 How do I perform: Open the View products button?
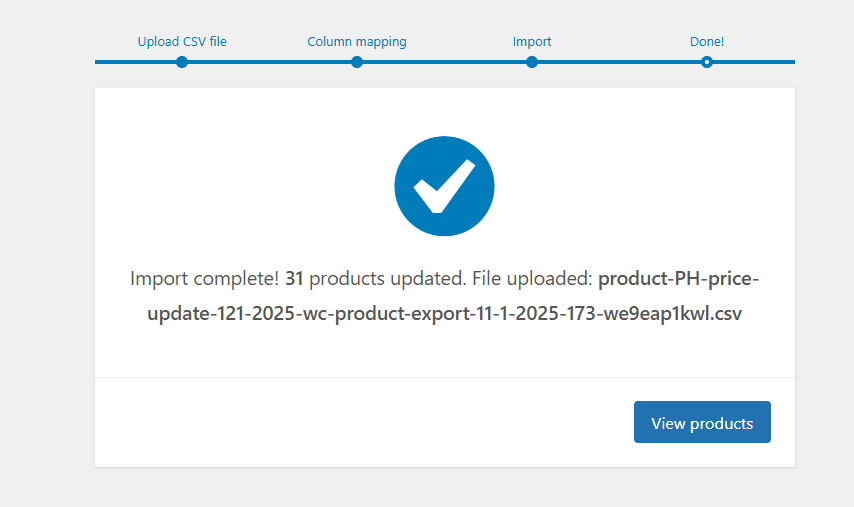pyautogui.click(x=702, y=422)
